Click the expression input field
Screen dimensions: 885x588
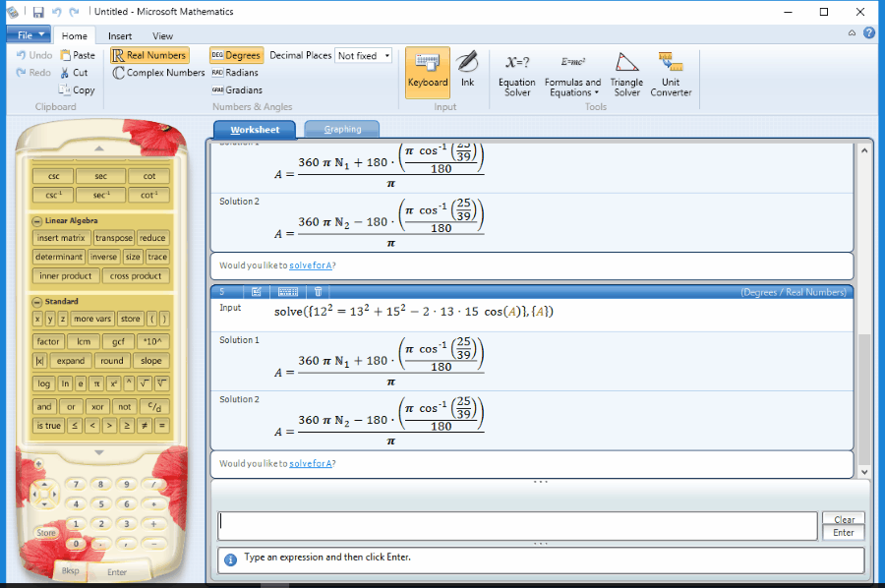[517, 526]
